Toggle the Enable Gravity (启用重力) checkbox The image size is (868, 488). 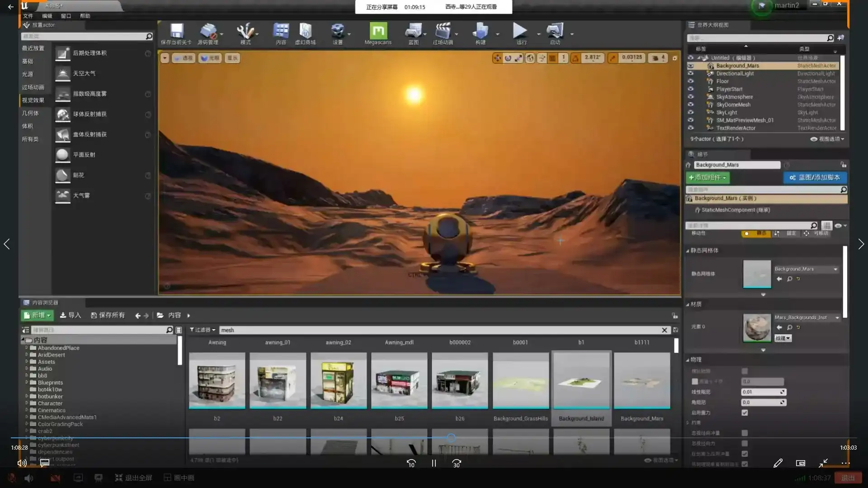[745, 413]
